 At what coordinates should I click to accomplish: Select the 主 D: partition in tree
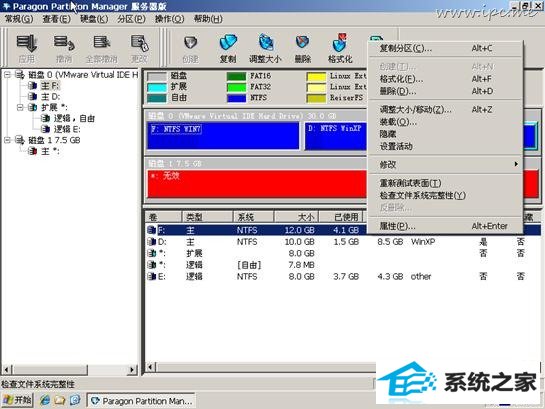[50, 96]
